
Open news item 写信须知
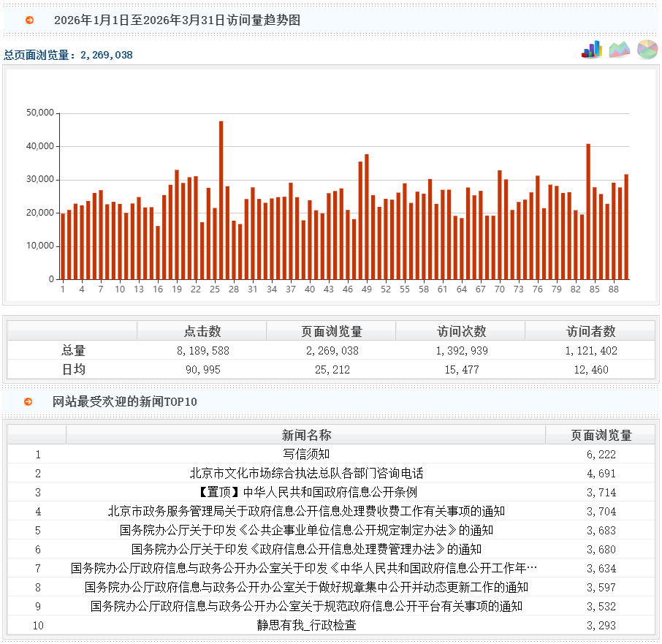click(x=306, y=455)
